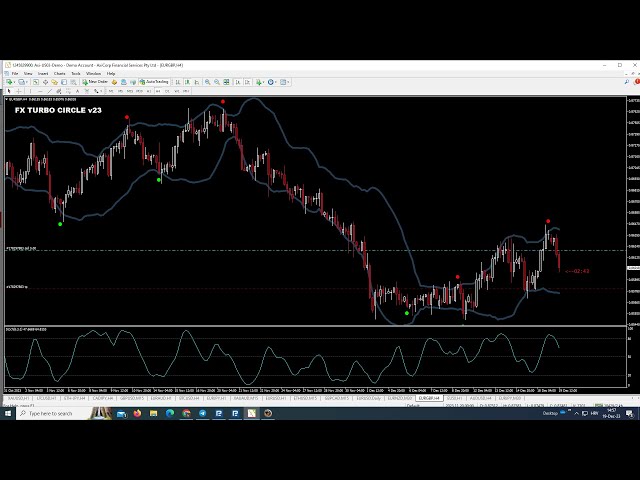Expand the New Chart dropdown arrow
640x480 pixels.
14,82
